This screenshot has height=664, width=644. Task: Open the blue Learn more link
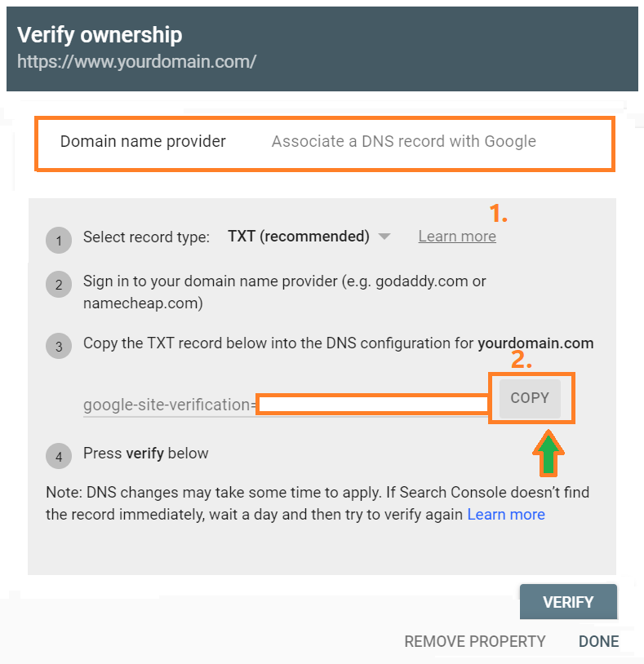[x=506, y=515]
